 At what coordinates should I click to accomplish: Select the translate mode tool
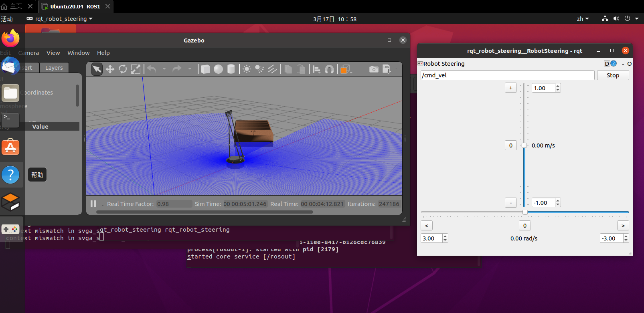coord(110,69)
